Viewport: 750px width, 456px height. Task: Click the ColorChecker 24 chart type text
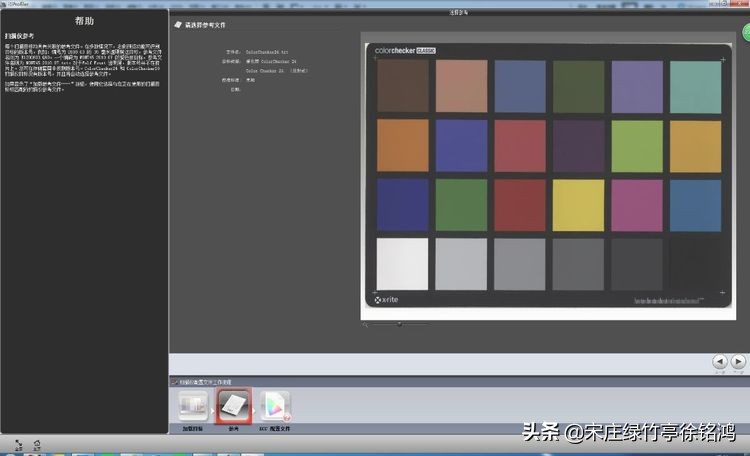pos(271,61)
